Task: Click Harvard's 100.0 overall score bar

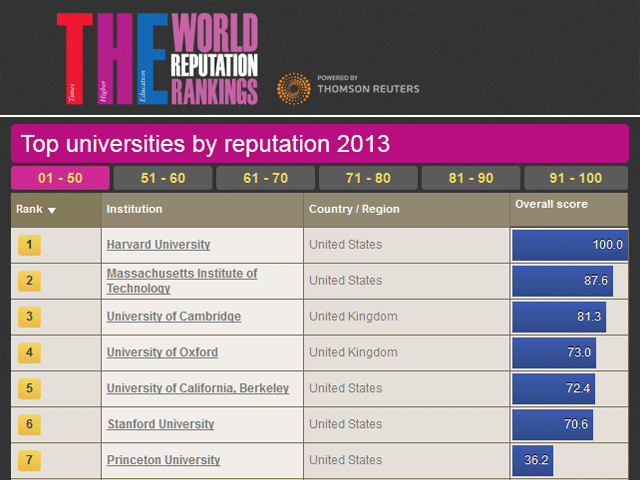Action: coord(569,245)
